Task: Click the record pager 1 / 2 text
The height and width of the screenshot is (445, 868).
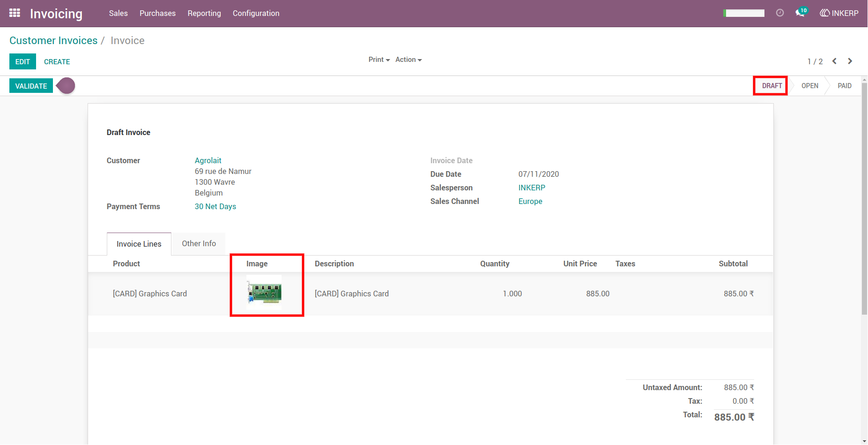Action: (x=815, y=61)
